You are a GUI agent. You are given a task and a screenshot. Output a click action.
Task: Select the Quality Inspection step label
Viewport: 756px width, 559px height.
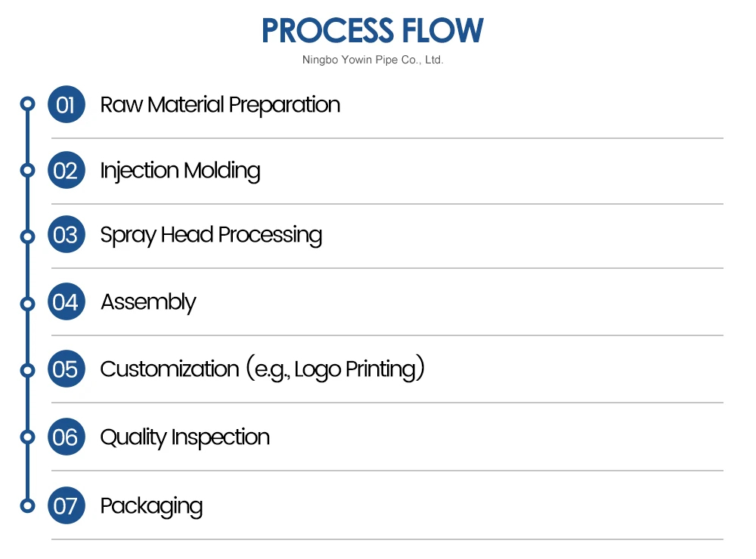click(x=184, y=437)
